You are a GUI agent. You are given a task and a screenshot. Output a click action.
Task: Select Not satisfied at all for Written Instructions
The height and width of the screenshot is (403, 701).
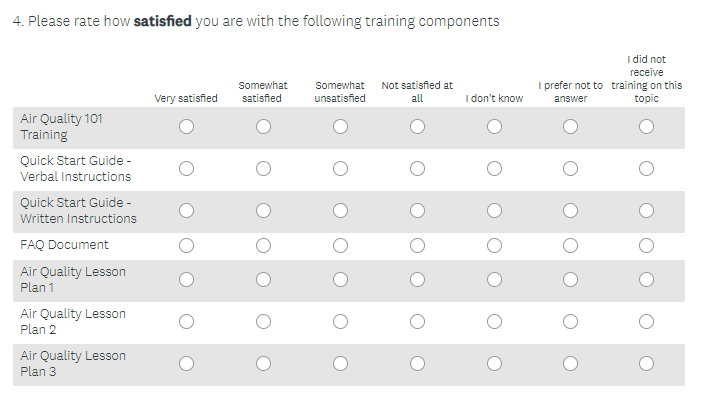pos(417,211)
